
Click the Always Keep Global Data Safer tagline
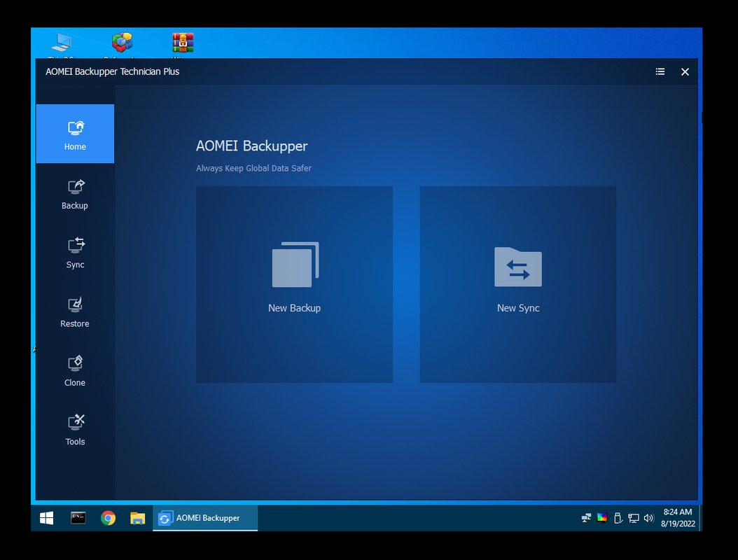[253, 168]
